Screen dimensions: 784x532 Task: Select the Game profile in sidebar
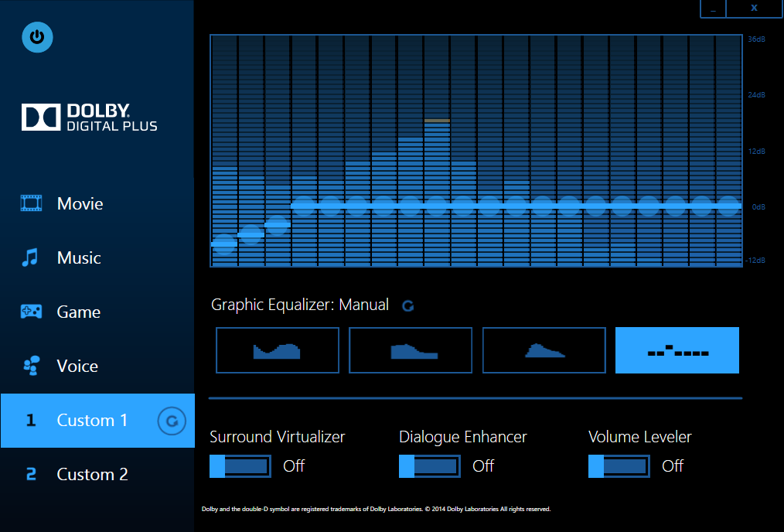point(77,311)
